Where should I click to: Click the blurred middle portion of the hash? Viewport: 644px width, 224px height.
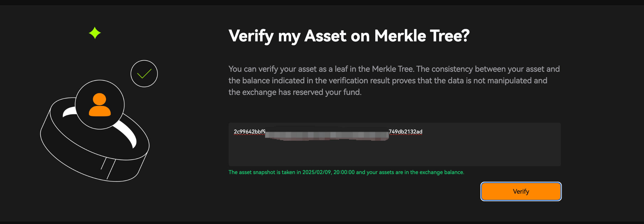click(327, 135)
